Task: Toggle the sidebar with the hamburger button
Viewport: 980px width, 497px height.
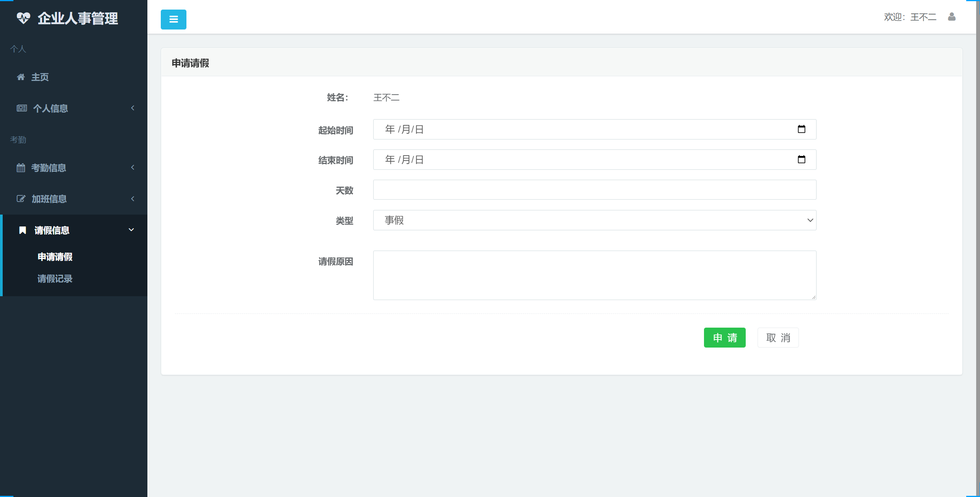Action: pos(173,19)
